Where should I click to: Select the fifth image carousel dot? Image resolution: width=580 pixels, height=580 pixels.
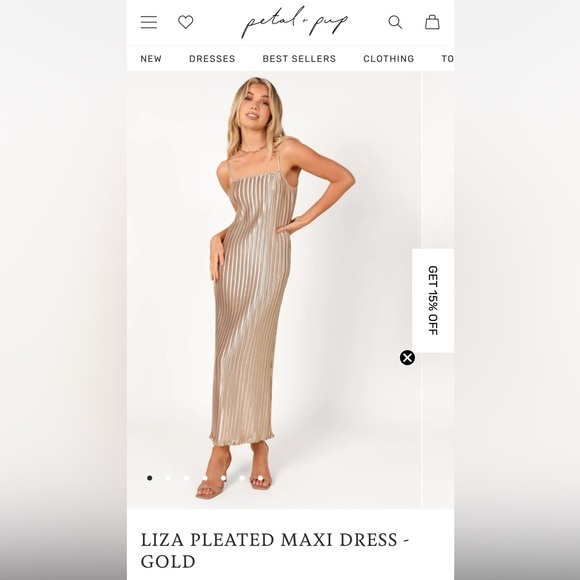tap(223, 478)
